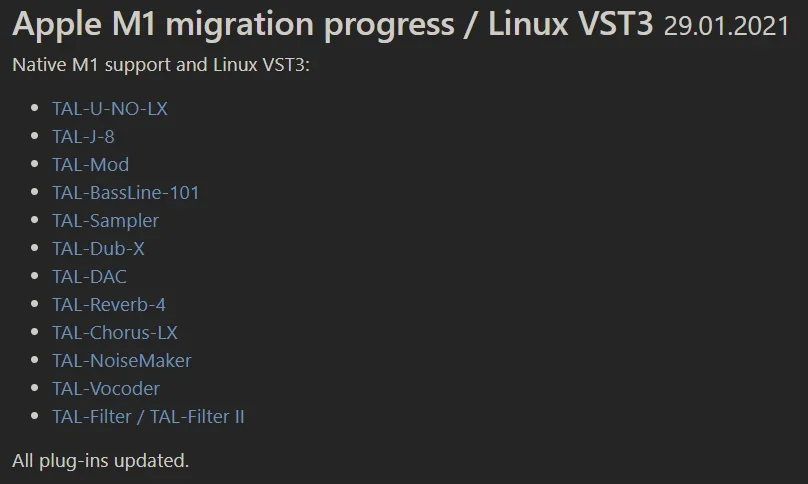Click the TAL-DAC link

90,276
